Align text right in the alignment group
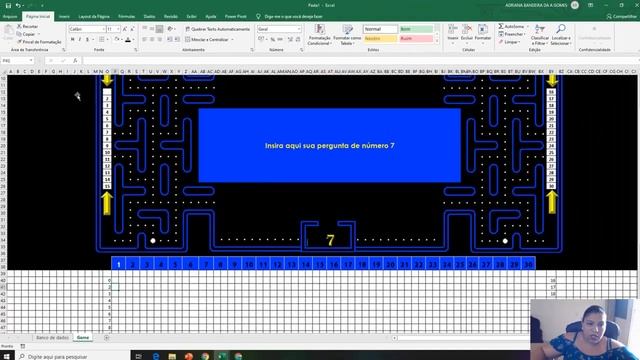Viewport: 640px width, 360px height. tap(159, 40)
